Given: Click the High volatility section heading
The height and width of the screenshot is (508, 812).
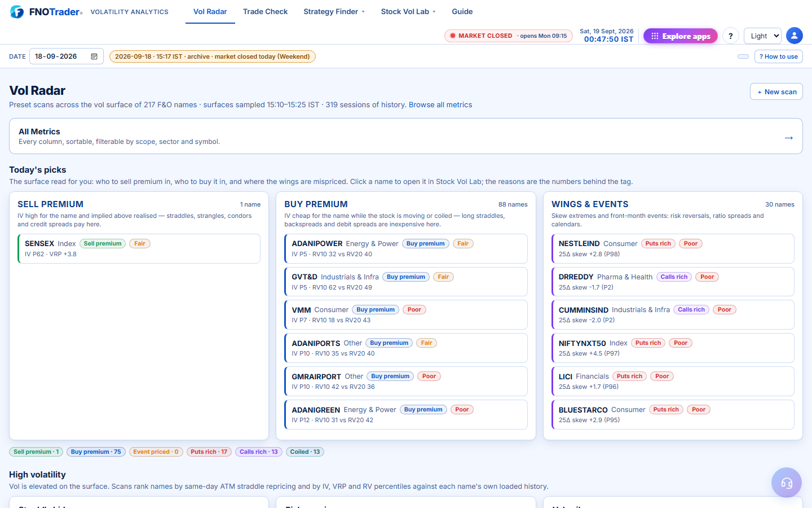Looking at the screenshot, I should [37, 475].
